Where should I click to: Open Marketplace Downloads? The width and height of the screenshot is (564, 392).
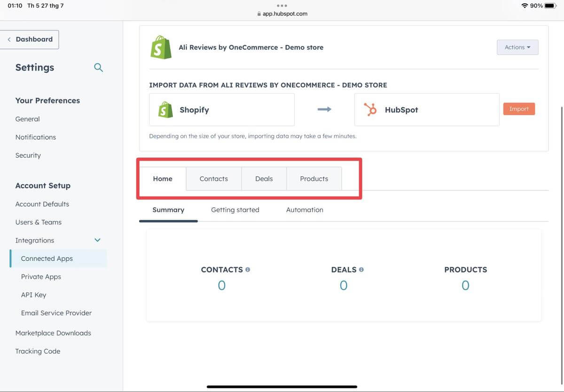[x=53, y=333]
